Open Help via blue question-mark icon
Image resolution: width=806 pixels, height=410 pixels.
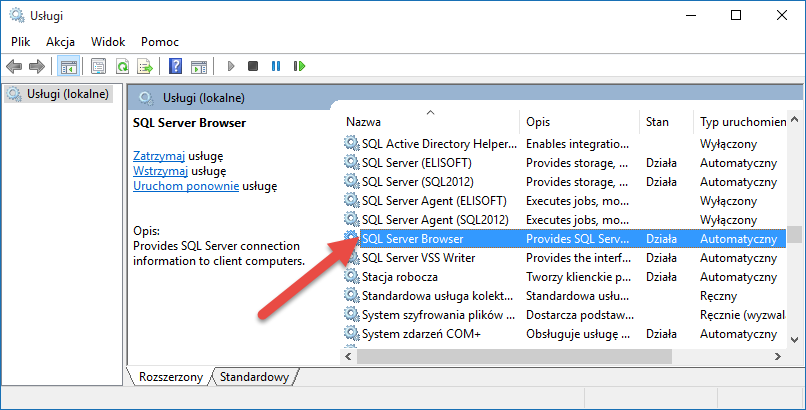click(175, 67)
